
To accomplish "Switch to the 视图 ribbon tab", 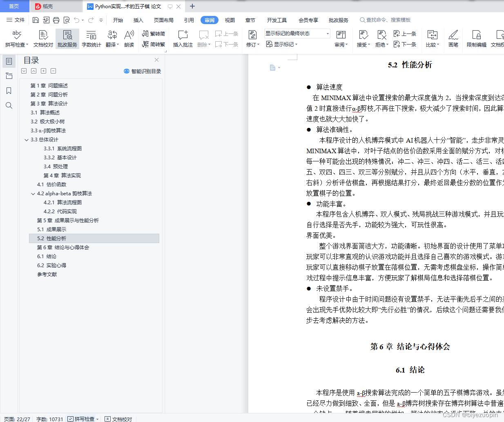I will pyautogui.click(x=230, y=20).
